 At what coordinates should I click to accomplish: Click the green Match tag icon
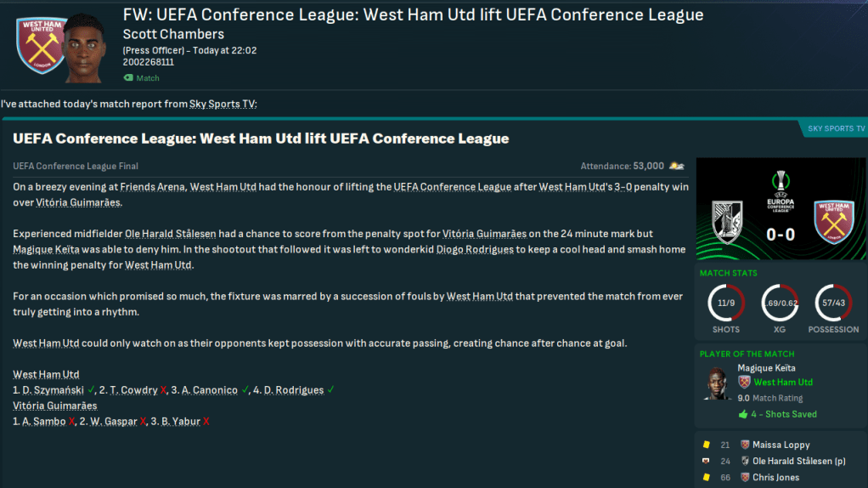(x=128, y=78)
